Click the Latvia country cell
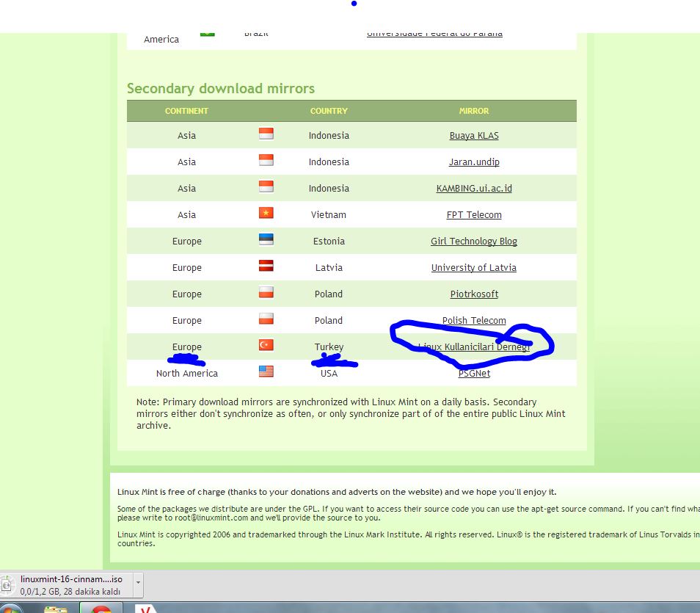 329,267
